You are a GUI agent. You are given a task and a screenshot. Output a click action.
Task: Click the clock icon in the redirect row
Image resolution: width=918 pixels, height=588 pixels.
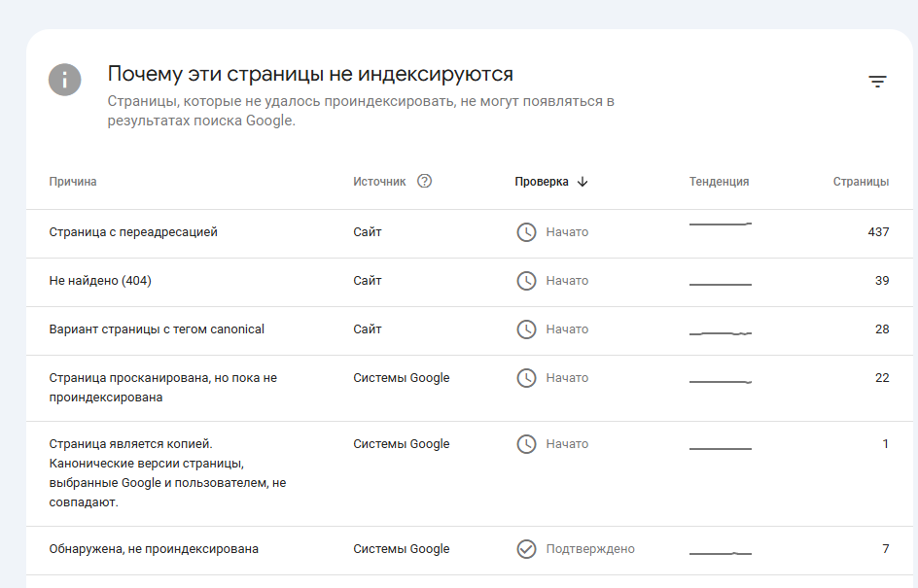tap(526, 232)
